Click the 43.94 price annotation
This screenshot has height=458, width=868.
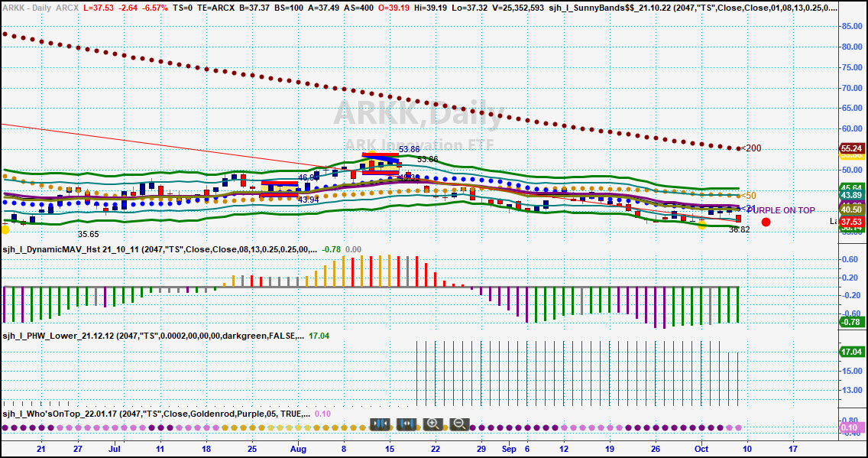point(309,200)
